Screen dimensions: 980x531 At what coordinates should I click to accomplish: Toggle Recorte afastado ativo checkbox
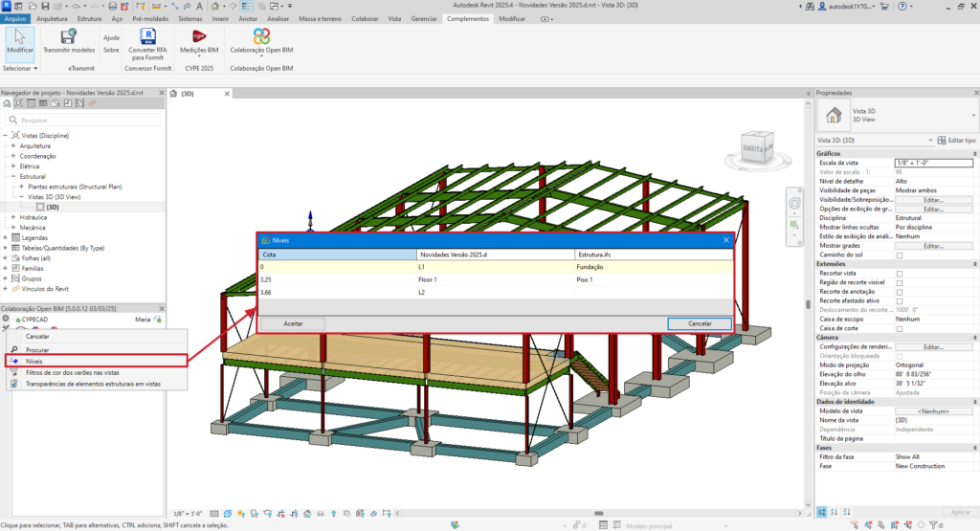click(900, 301)
